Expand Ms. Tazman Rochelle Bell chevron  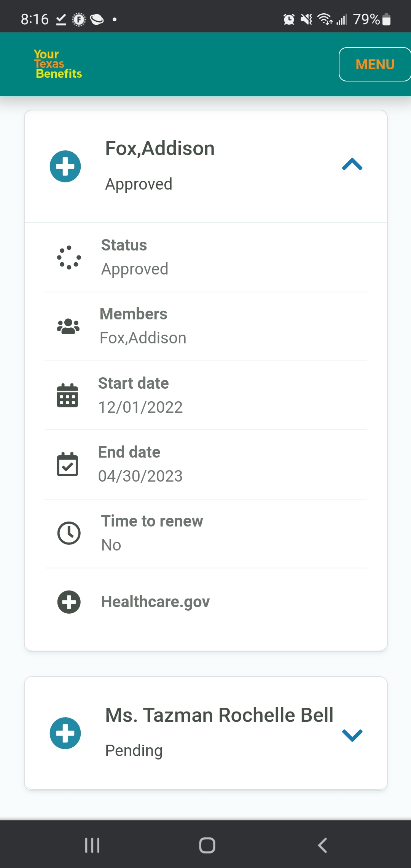352,735
